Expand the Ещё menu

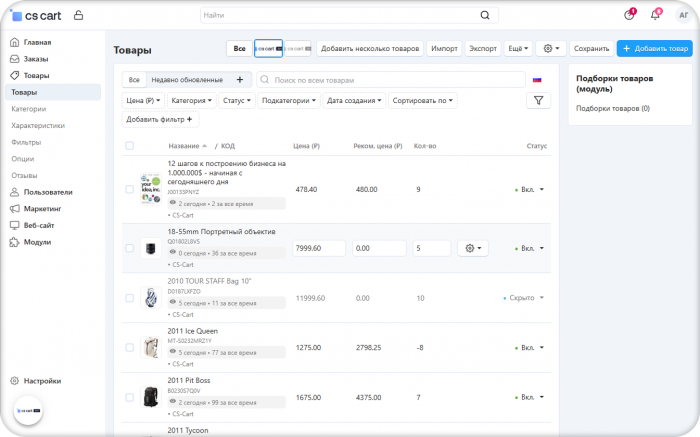click(518, 48)
